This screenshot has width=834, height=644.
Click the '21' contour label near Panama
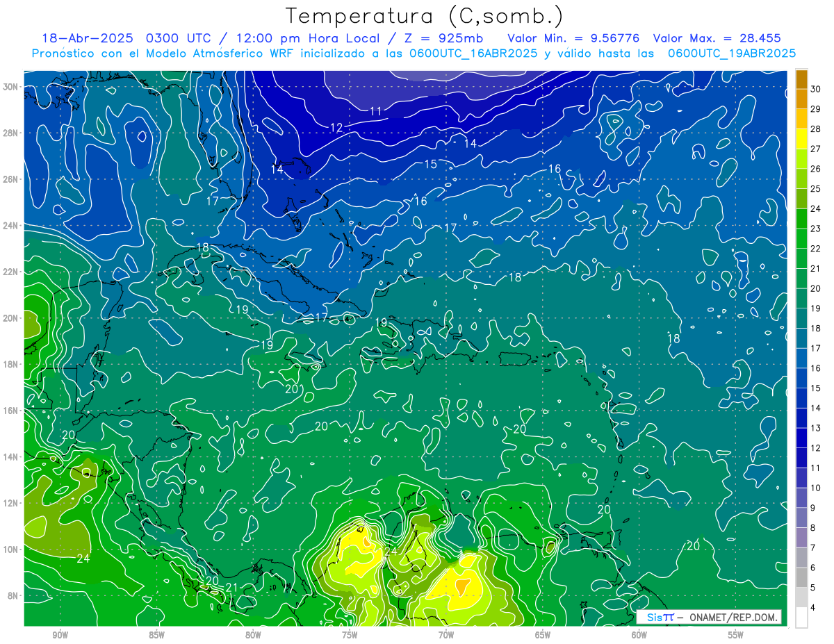(232, 588)
